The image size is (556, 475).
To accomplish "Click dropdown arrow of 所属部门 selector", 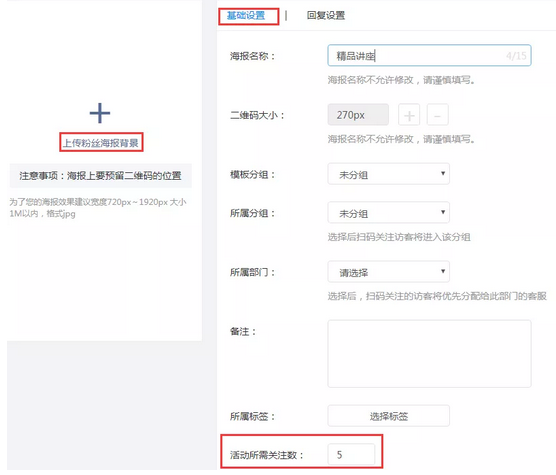I will 443,271.
